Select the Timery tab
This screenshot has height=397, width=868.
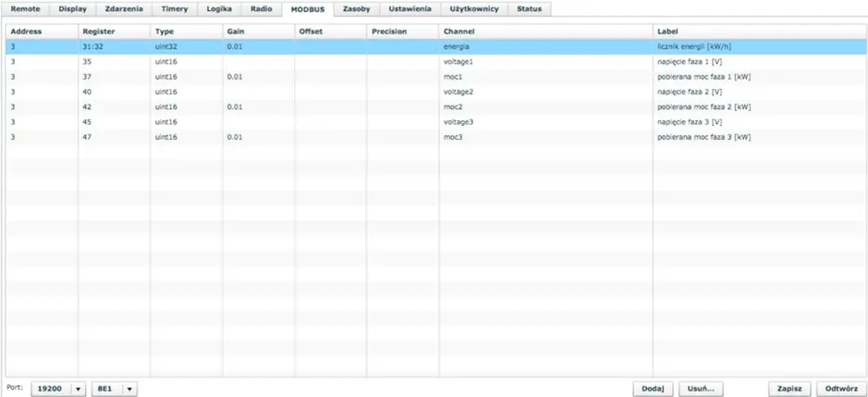(x=174, y=8)
